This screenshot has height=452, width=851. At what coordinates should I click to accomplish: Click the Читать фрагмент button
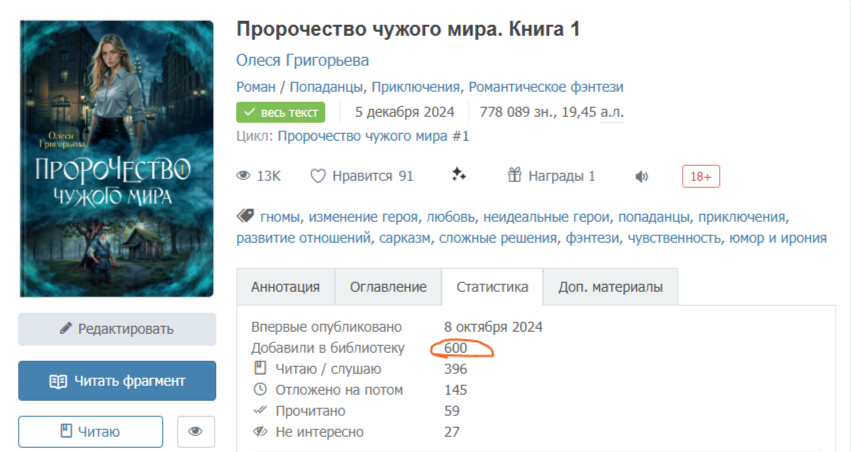click(117, 381)
